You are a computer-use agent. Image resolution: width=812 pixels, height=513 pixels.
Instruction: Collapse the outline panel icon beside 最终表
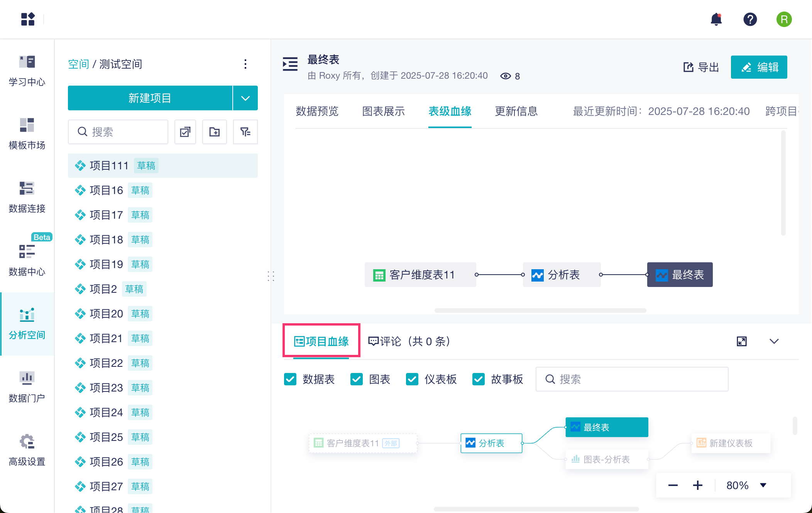[x=290, y=64]
